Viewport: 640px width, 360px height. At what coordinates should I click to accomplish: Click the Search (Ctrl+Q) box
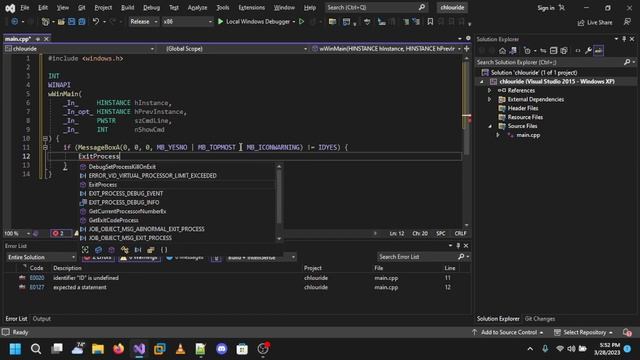[x=376, y=7]
